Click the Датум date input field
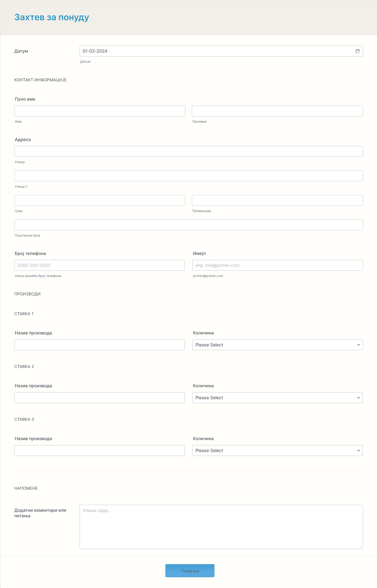377x588 pixels. (221, 51)
